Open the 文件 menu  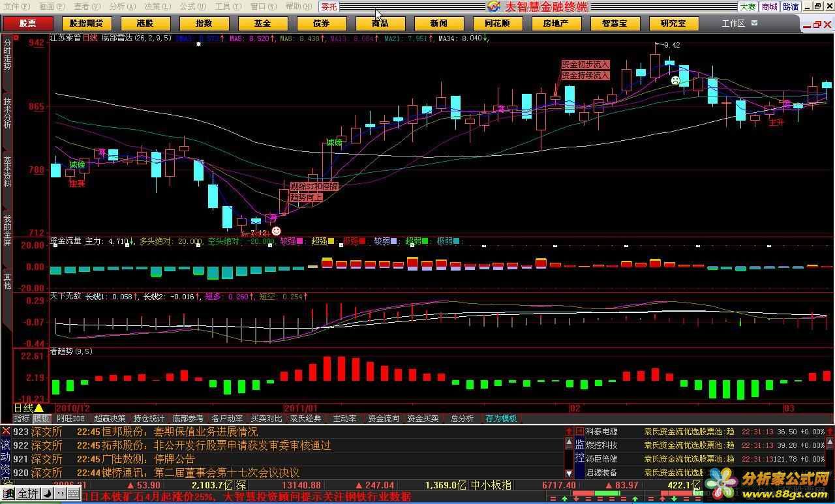(16, 7)
